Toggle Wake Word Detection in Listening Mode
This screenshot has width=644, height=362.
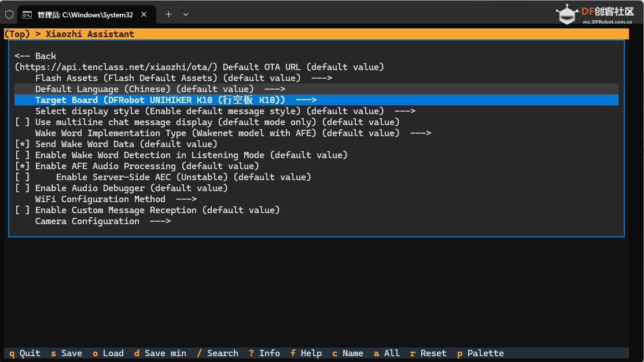pos(22,155)
